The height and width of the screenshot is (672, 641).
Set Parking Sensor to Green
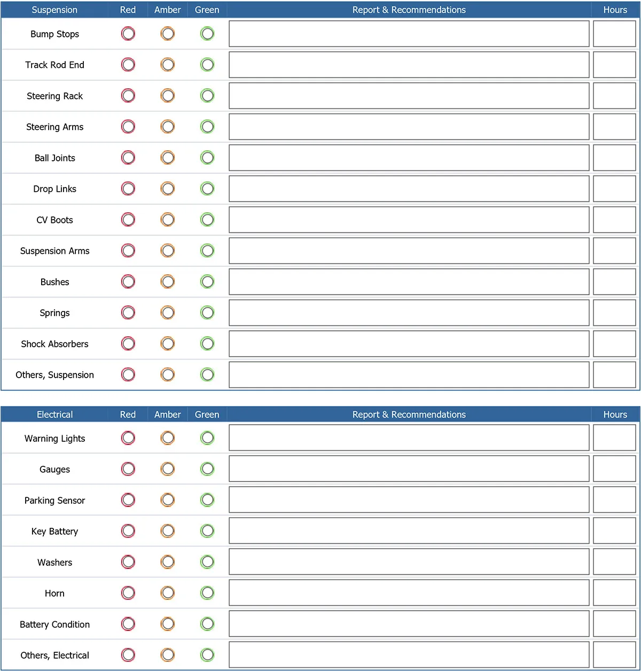[x=207, y=500]
